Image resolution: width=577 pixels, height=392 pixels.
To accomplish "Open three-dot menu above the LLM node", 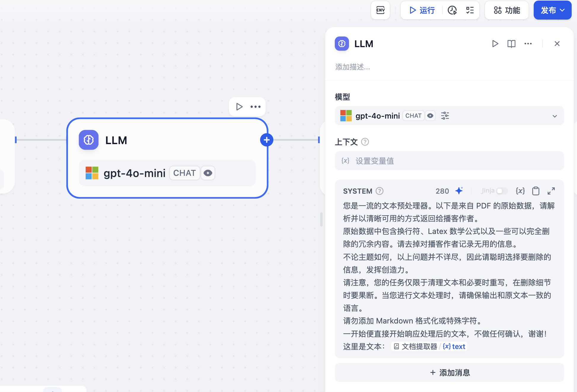I will (255, 107).
